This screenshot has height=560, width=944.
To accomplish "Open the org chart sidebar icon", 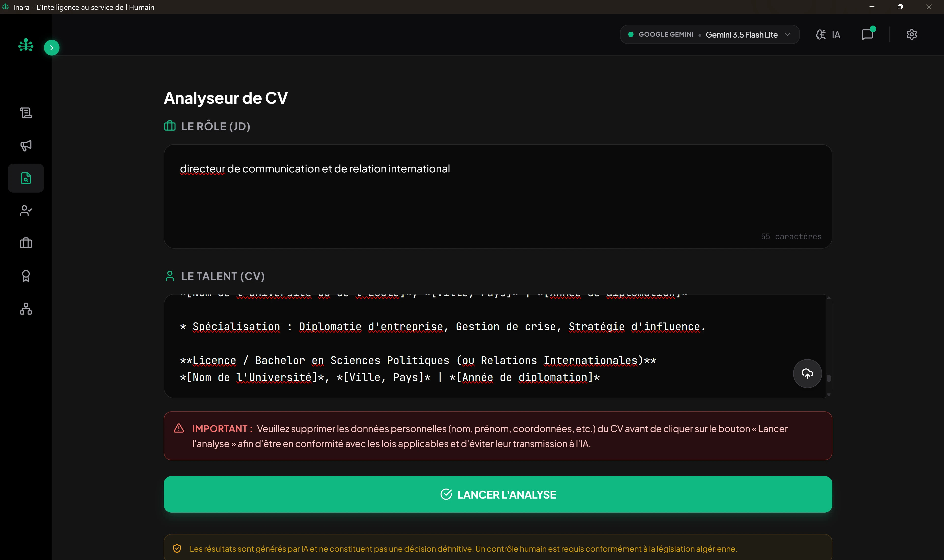I will [26, 309].
